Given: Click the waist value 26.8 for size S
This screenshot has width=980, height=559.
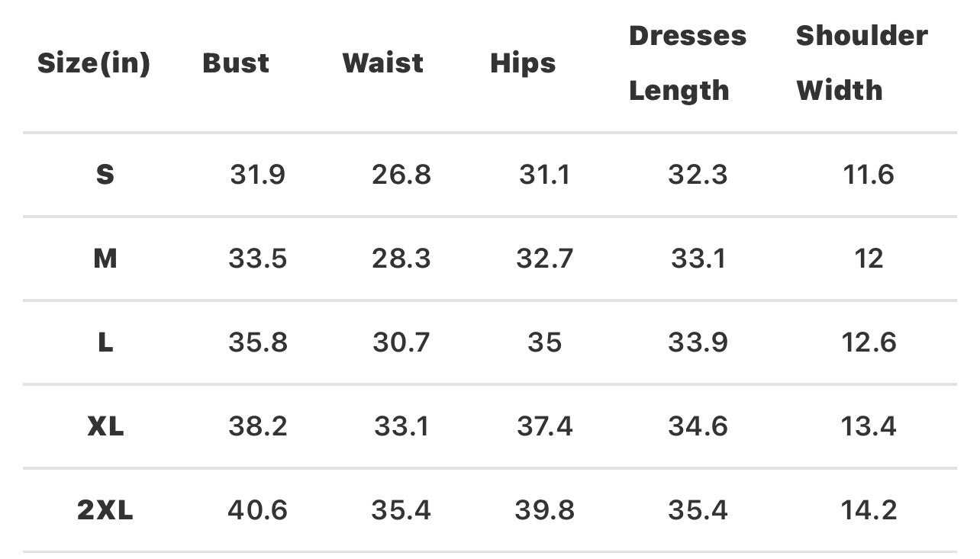Looking at the screenshot, I should click(401, 175).
